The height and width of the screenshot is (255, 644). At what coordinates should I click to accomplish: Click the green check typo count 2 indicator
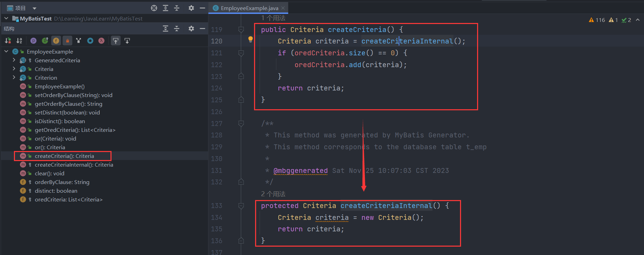627,20
